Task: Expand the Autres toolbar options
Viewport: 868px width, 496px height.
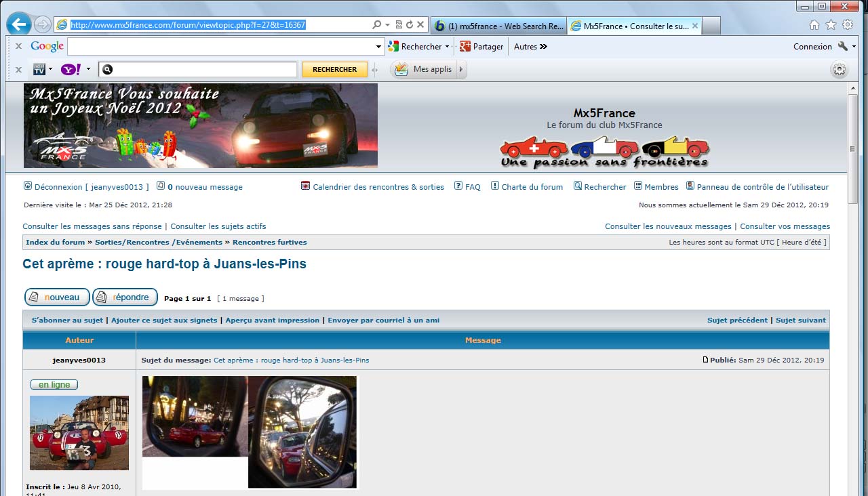Action: (x=530, y=47)
